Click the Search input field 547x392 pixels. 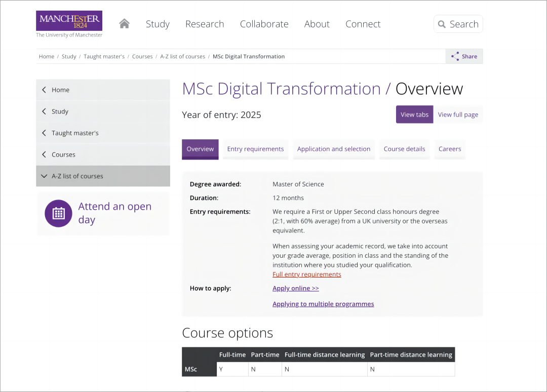pos(458,24)
